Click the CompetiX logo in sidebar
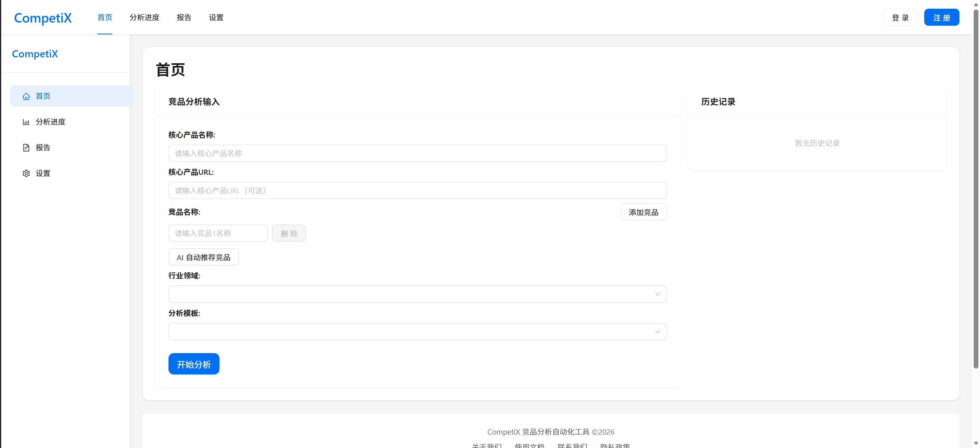 point(35,54)
